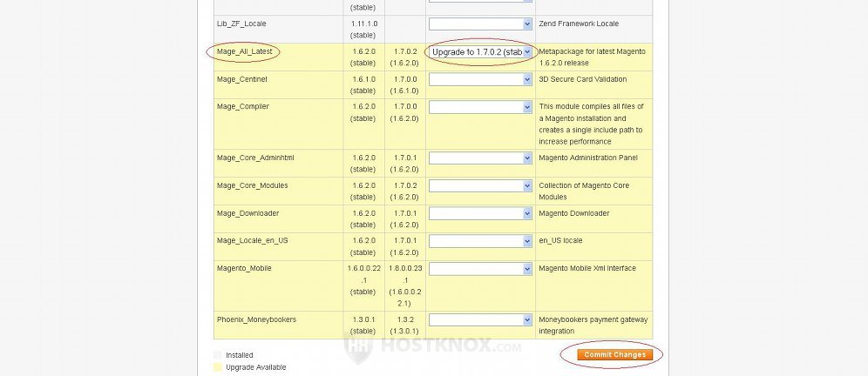The width and height of the screenshot is (868, 376).
Task: Click the Metapackage for latest Magento description
Action: coord(593,57)
